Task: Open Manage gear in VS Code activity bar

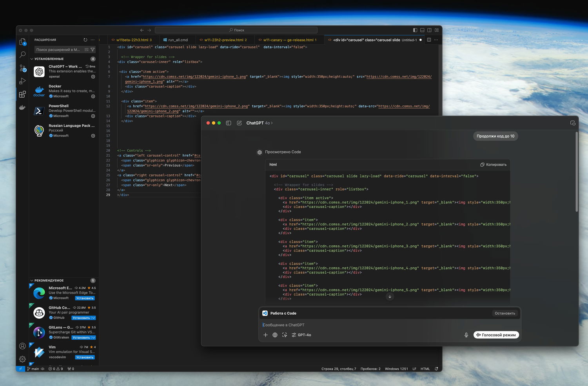Action: pyautogui.click(x=22, y=359)
